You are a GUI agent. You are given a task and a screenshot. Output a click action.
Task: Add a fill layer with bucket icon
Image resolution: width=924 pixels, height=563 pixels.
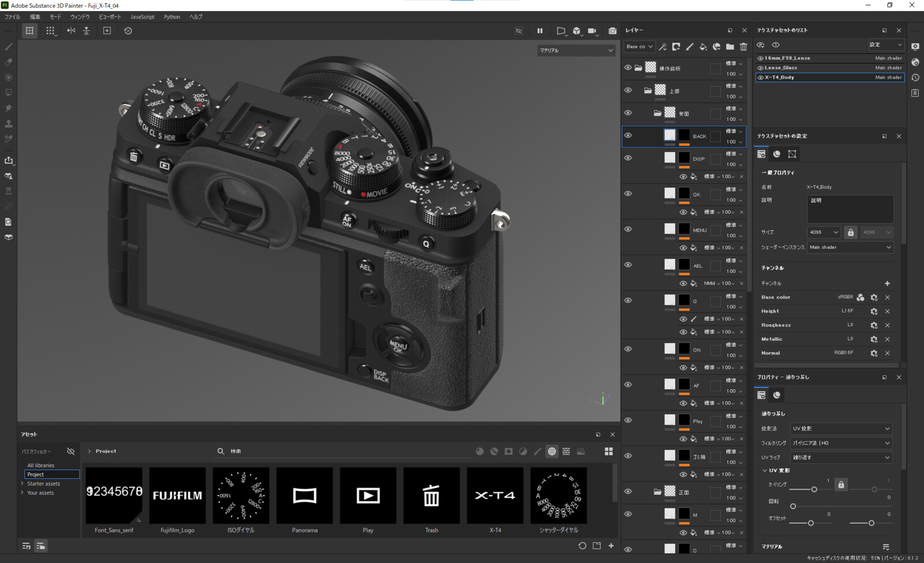click(x=703, y=47)
